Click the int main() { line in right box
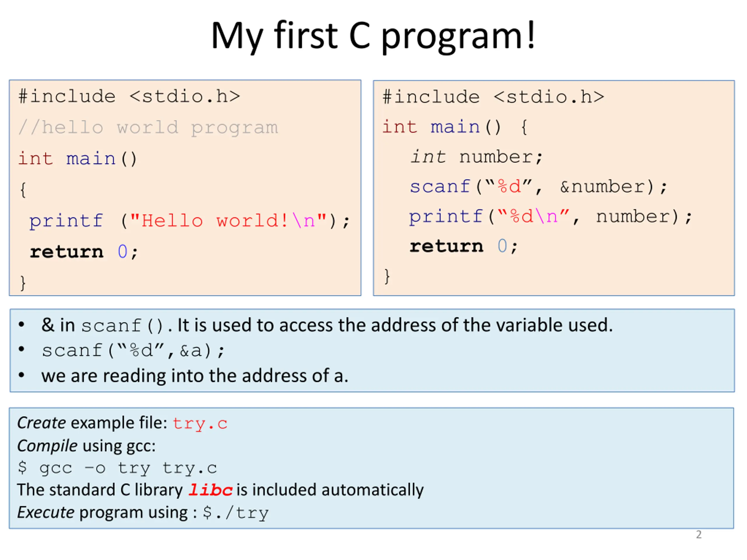747x560 pixels. pos(455,127)
